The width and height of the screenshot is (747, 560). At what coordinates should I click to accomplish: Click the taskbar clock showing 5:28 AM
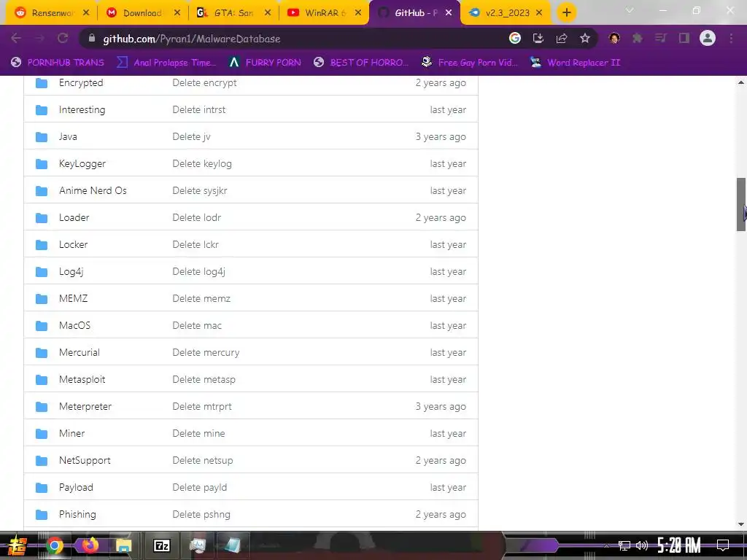click(x=678, y=545)
